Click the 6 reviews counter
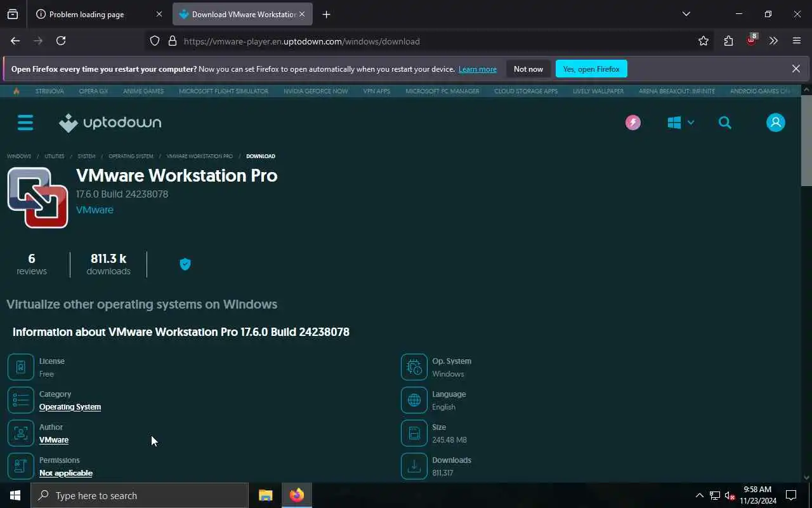 pos(32,264)
